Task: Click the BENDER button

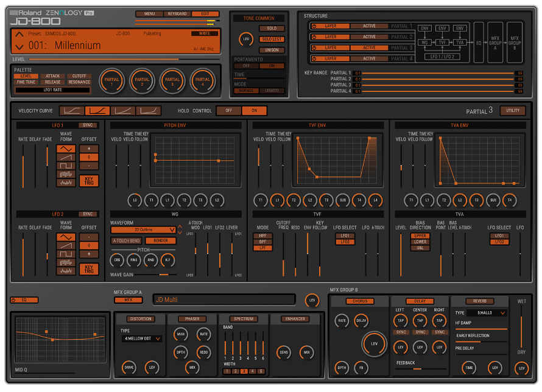Action: click(161, 240)
